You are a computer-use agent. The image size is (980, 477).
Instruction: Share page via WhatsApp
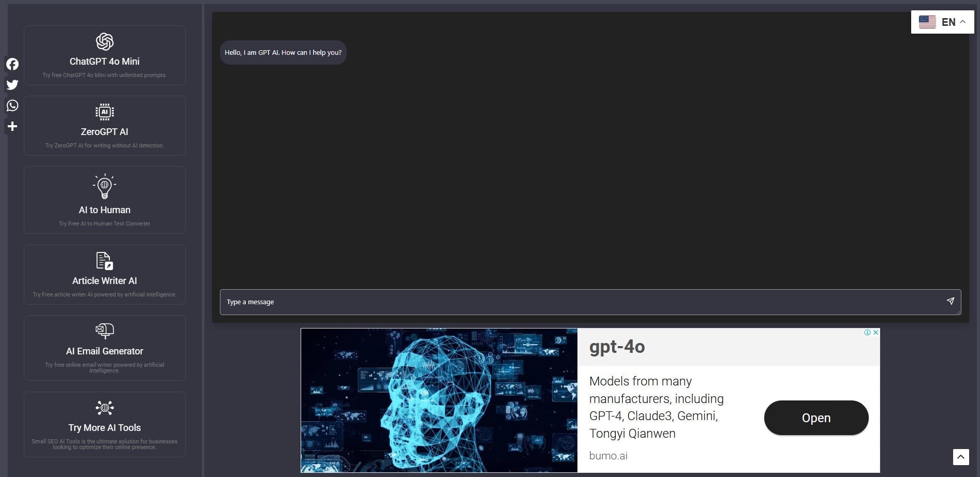(12, 106)
